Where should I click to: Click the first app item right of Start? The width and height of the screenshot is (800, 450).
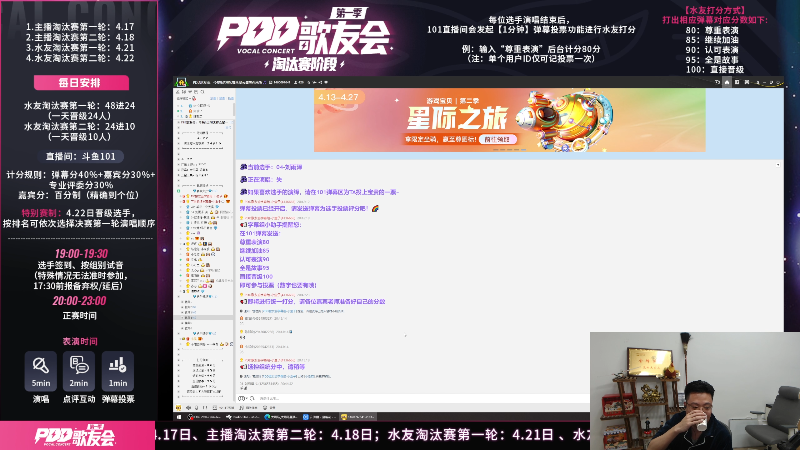(203, 417)
